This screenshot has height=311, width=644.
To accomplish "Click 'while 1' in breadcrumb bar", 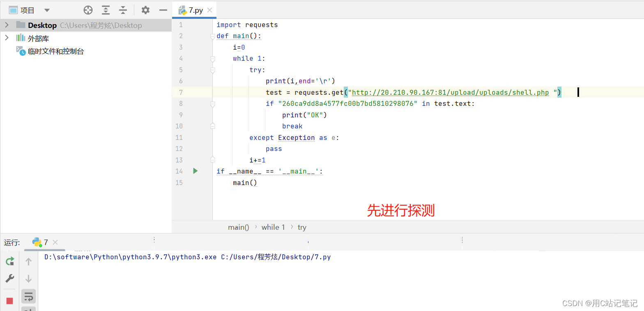I will click(273, 227).
